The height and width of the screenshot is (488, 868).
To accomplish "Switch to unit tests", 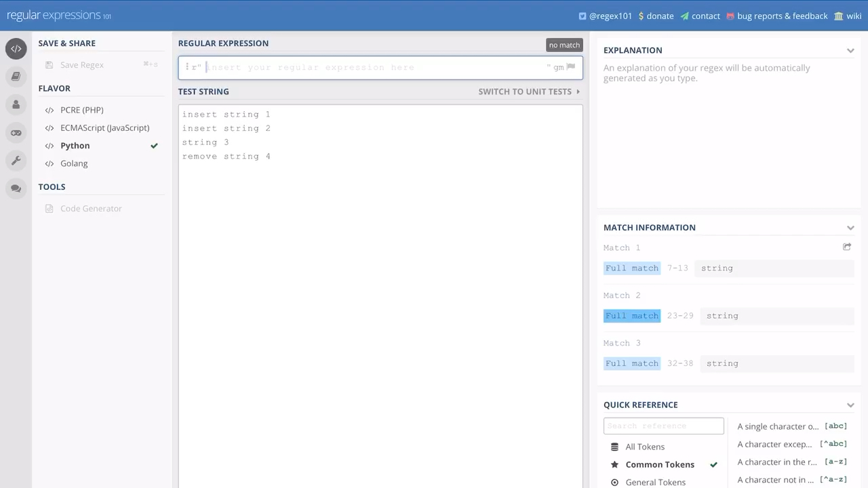I will click(x=529, y=91).
